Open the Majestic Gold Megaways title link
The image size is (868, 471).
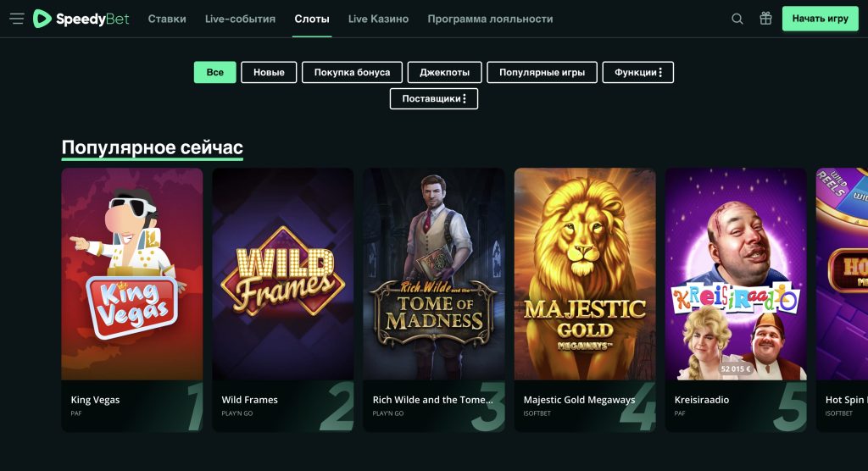tap(579, 400)
